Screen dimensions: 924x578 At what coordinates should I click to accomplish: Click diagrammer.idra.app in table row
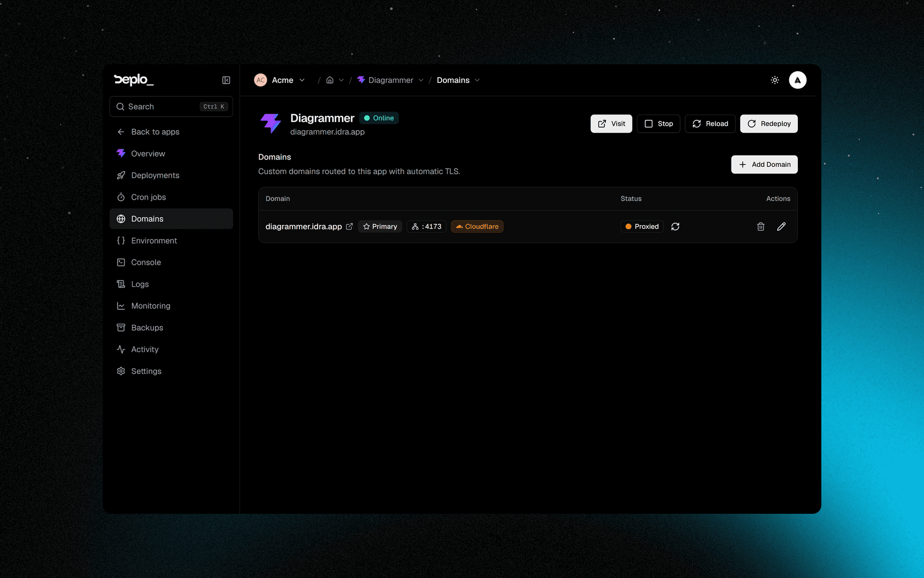coord(304,226)
